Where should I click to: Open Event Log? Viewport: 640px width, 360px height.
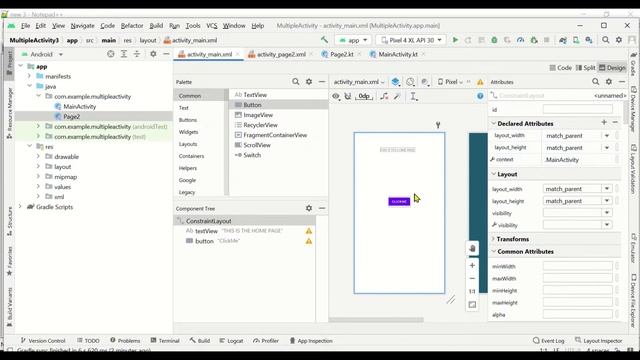[x=549, y=340]
